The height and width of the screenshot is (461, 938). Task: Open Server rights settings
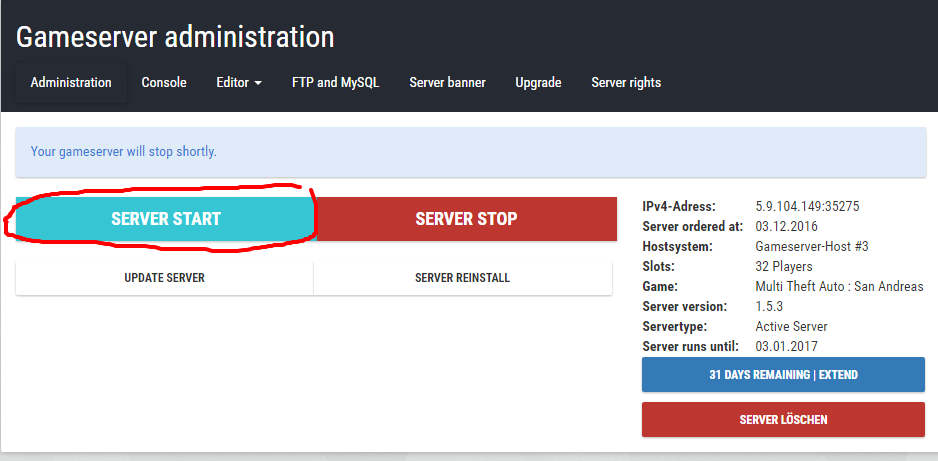(x=626, y=83)
